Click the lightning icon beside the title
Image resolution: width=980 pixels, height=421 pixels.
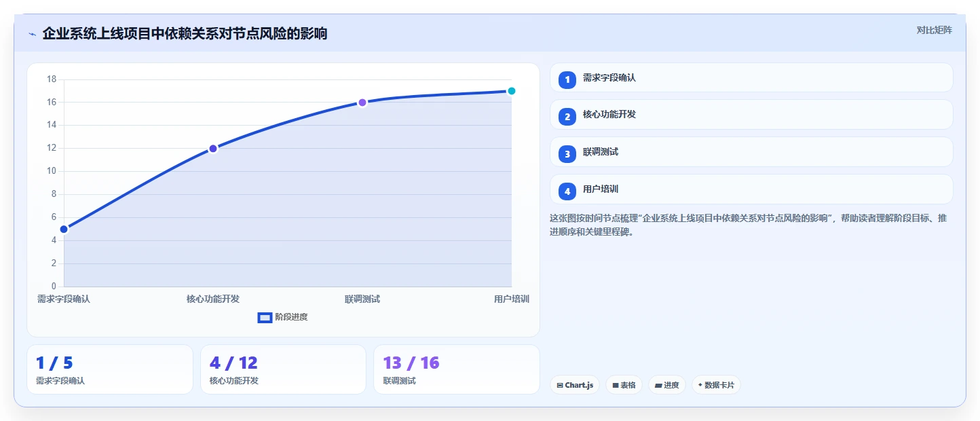point(32,34)
